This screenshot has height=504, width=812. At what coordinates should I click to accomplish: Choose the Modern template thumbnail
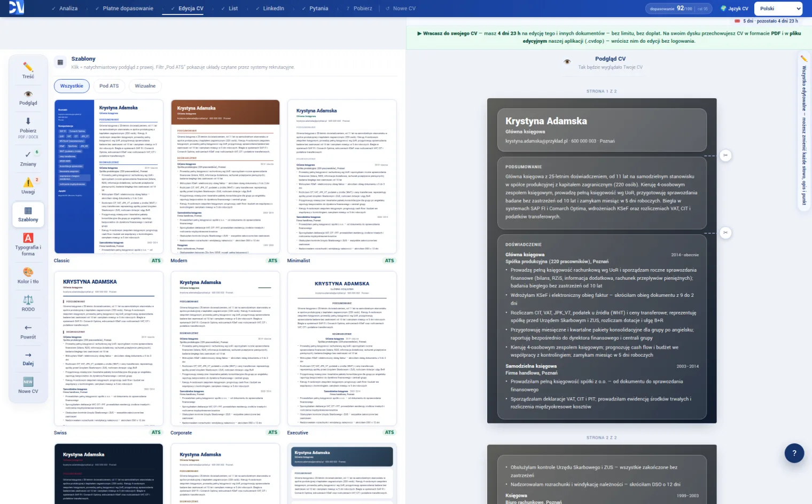[x=225, y=177]
